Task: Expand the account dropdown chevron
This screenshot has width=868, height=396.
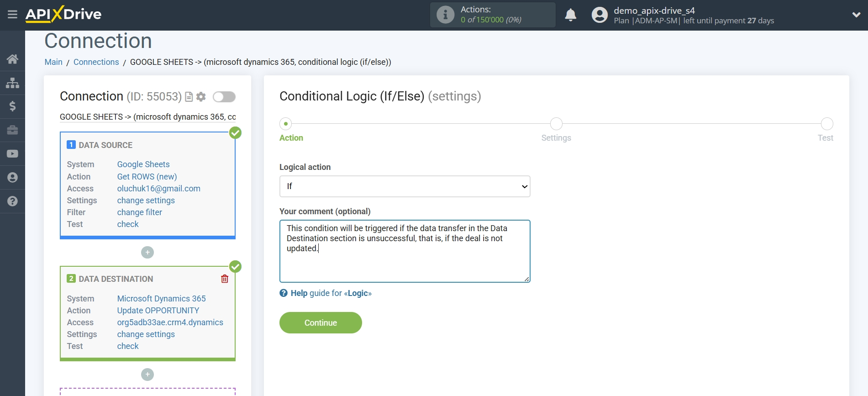Action: coord(856,15)
